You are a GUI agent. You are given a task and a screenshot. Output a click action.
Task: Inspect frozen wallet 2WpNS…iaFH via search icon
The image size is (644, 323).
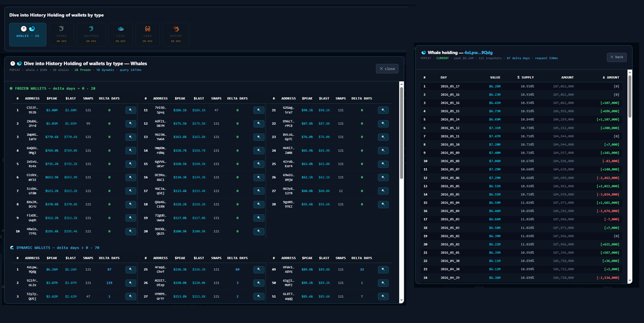point(131,137)
